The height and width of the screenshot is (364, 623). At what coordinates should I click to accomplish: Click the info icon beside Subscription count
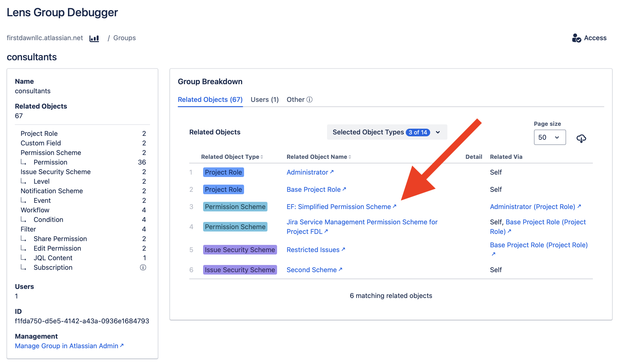(143, 267)
